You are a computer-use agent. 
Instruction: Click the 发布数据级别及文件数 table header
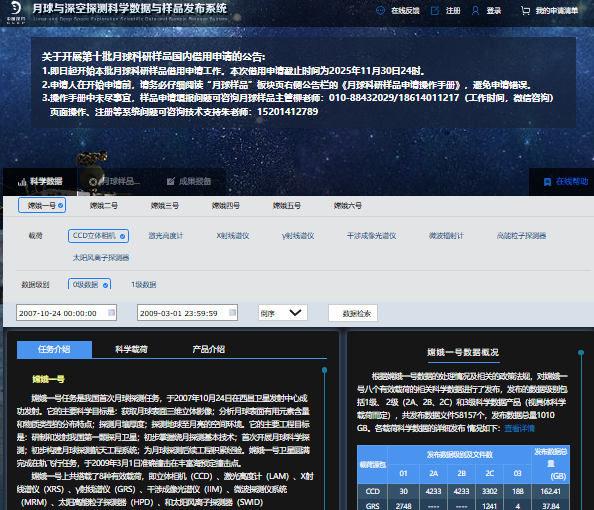click(460, 454)
